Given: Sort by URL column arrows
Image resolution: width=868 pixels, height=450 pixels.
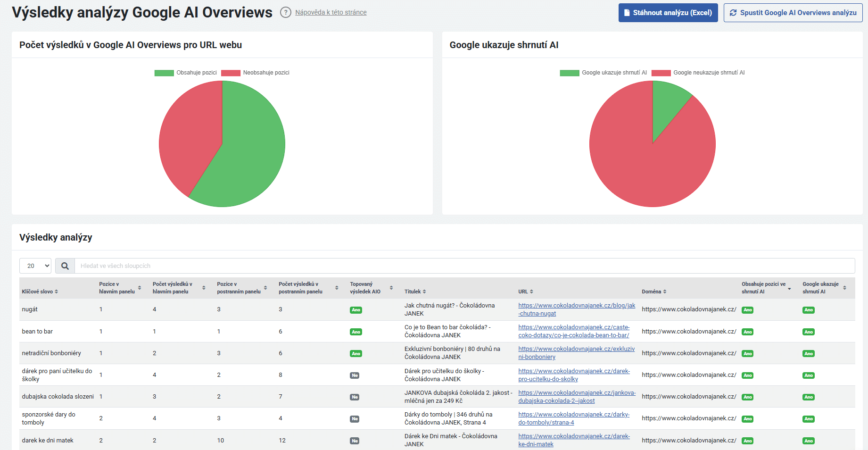Looking at the screenshot, I should 531,292.
